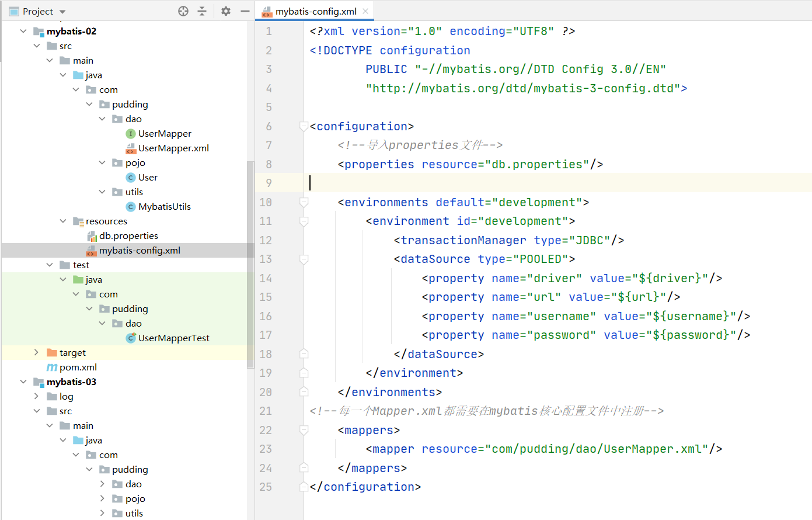Collapse the resources folder arrow

[x=63, y=221]
